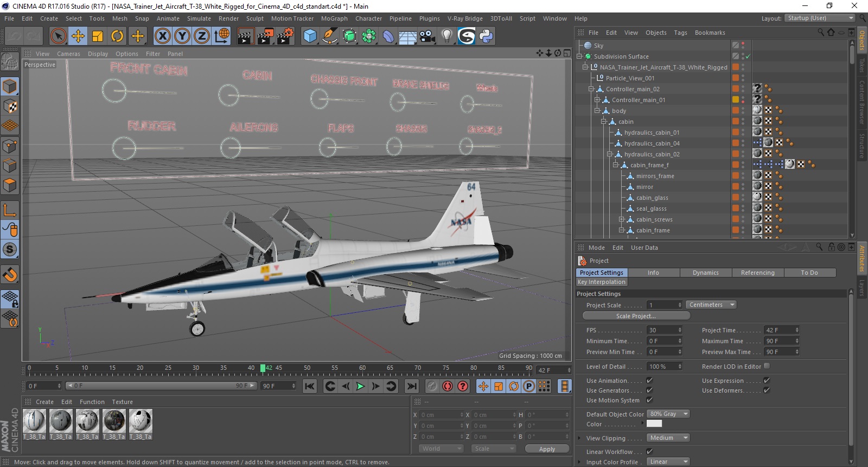Click the Apply button in coordinates

click(x=547, y=449)
